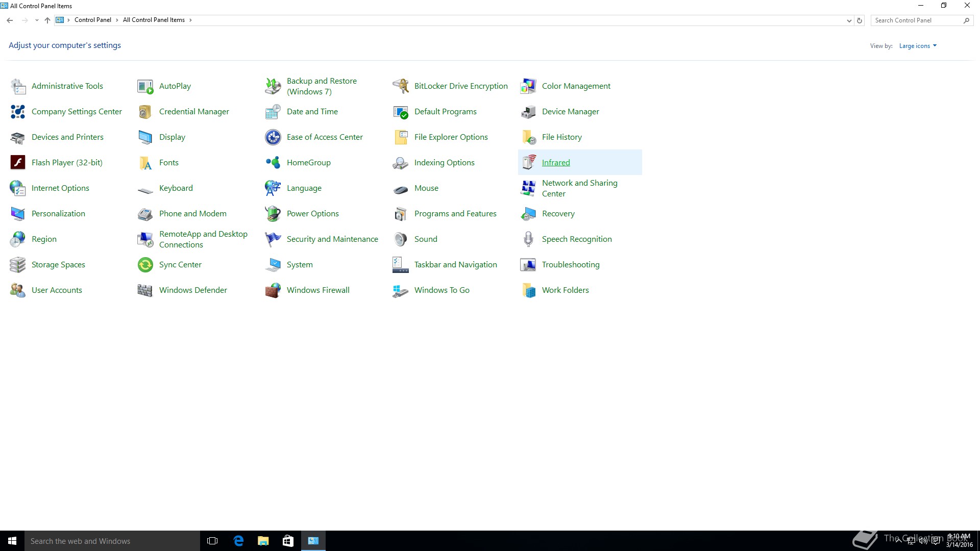Click the Language icon
Screen dimensions: 980x551
point(273,188)
